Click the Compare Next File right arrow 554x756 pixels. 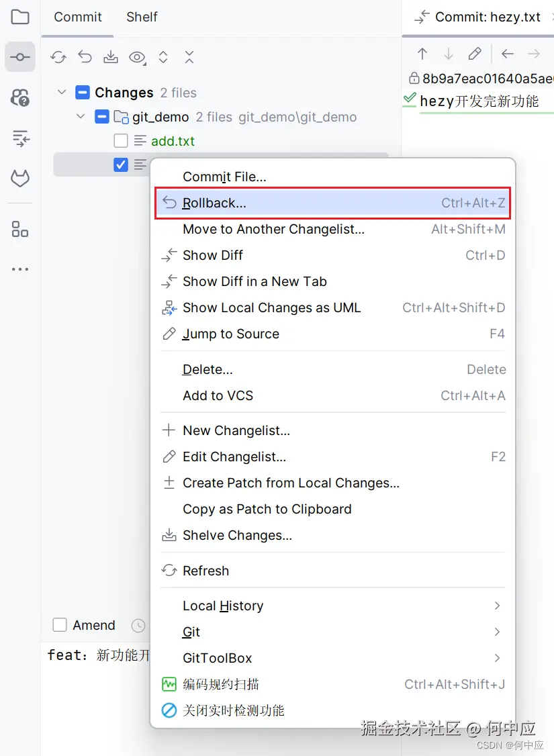534,54
